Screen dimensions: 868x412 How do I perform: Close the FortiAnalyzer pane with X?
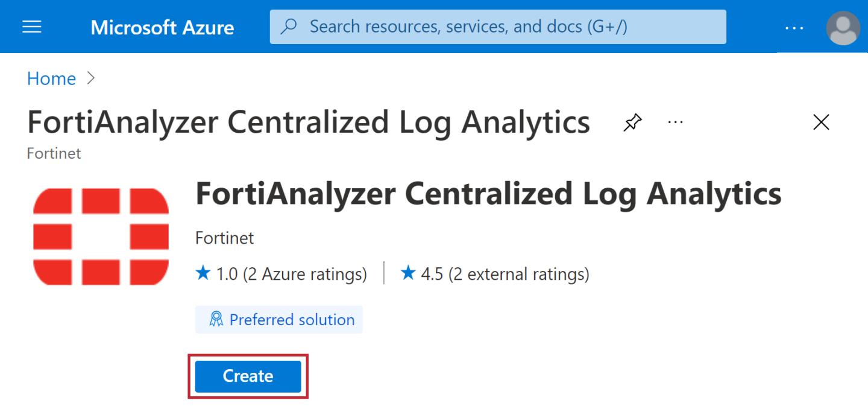(821, 122)
